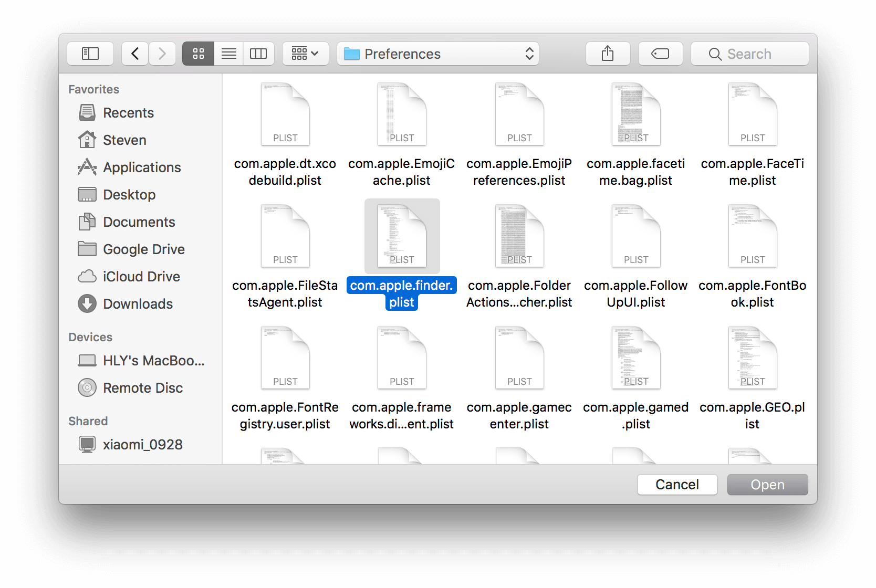The height and width of the screenshot is (588, 876).
Task: Select Remote Disc under Devices
Action: click(142, 388)
